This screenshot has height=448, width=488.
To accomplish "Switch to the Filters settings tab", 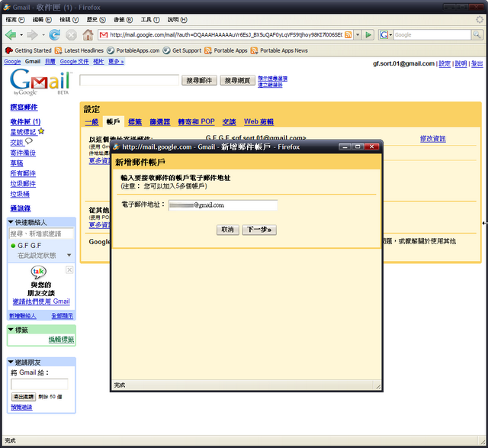I will tap(160, 122).
